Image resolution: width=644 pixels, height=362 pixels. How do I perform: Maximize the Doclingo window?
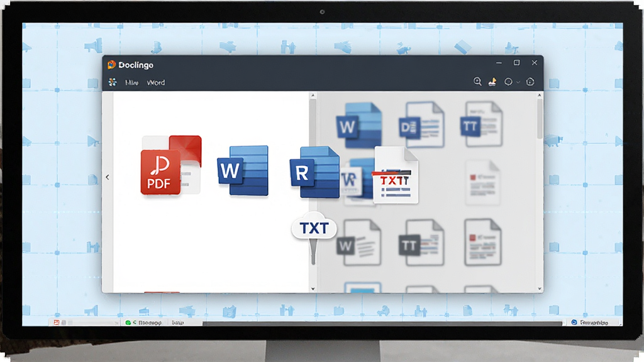point(517,63)
